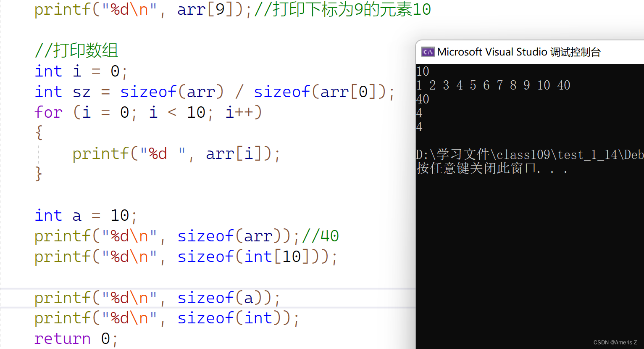
Task: Click the console output line '1 2 3 4 5 6 7 8 9 10 40'
Action: pyautogui.click(x=493, y=85)
